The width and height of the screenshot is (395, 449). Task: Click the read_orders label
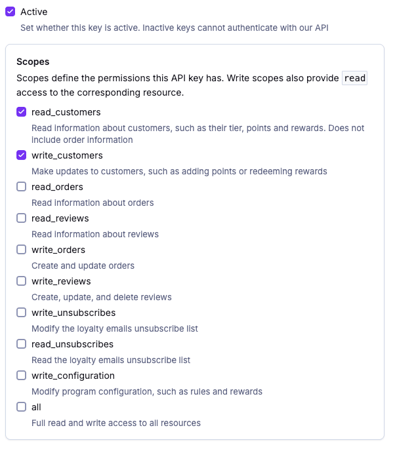point(57,187)
